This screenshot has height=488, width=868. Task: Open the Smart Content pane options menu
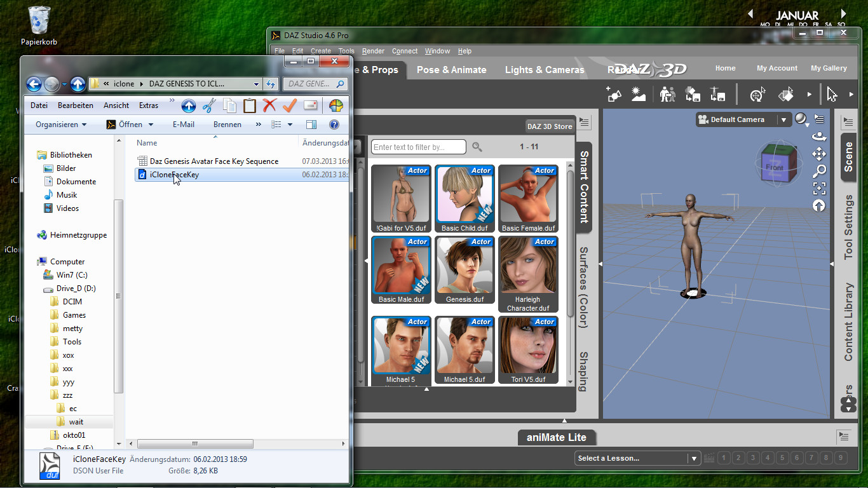585,122
